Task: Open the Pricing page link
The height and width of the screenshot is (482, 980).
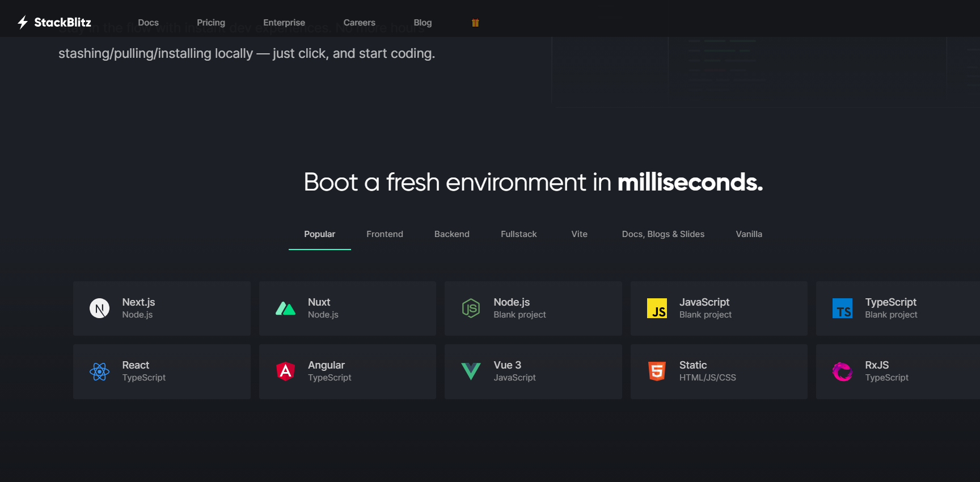Action: coord(211,23)
